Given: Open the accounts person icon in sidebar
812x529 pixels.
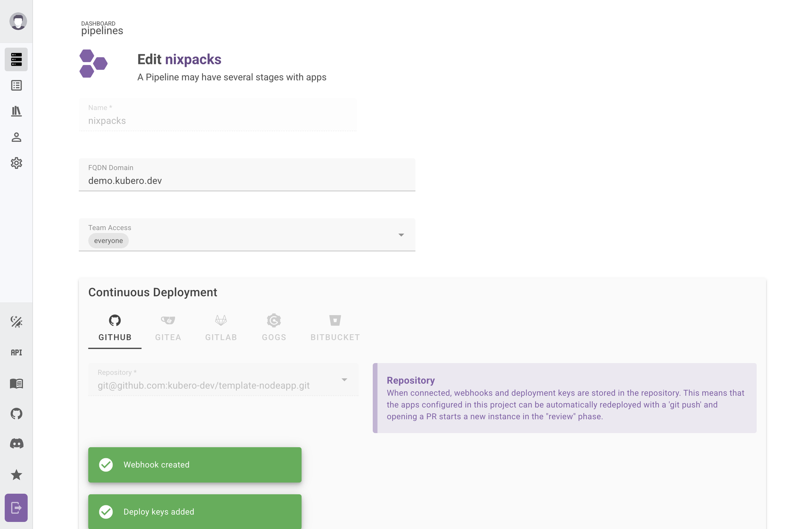Looking at the screenshot, I should 16,137.
